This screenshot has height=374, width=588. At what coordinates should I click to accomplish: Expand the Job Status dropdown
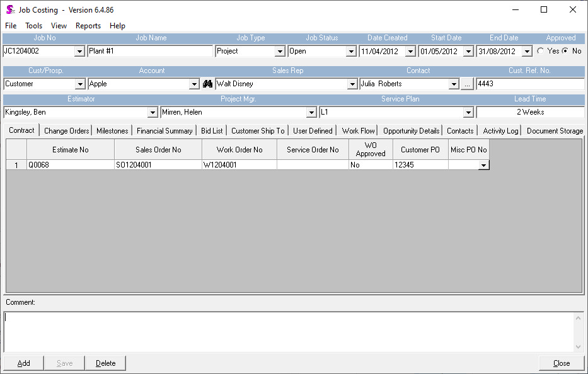coord(352,52)
